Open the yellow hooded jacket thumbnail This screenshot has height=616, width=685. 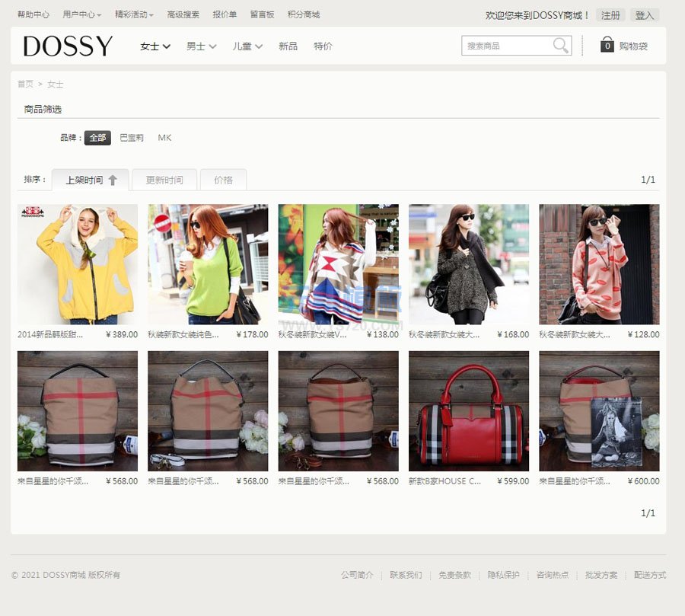pos(78,264)
